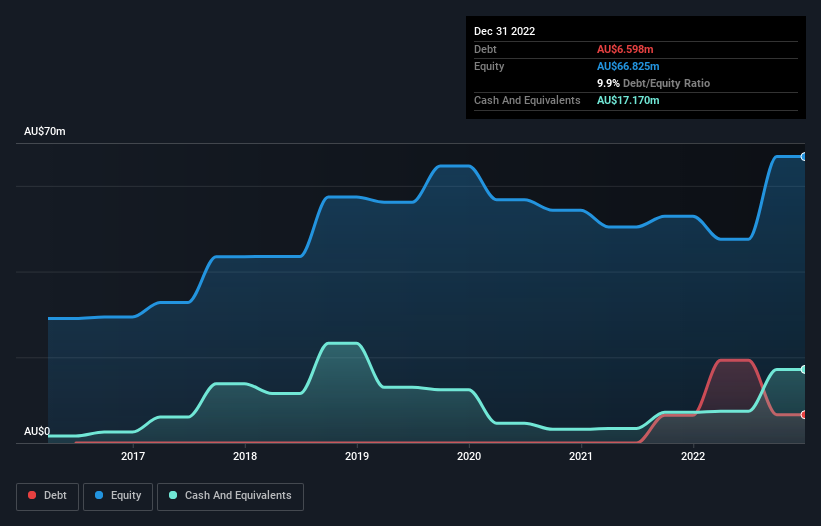The width and height of the screenshot is (821, 526).
Task: Click the Equity row label in tooltip
Action: (489, 66)
